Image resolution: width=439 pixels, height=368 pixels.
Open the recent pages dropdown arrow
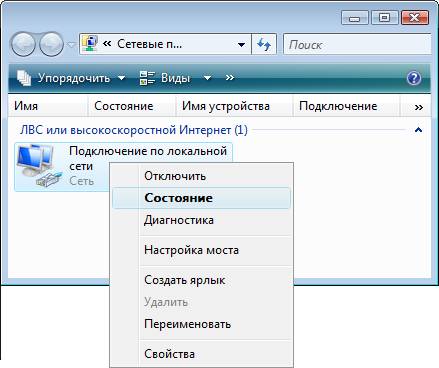pos(71,44)
